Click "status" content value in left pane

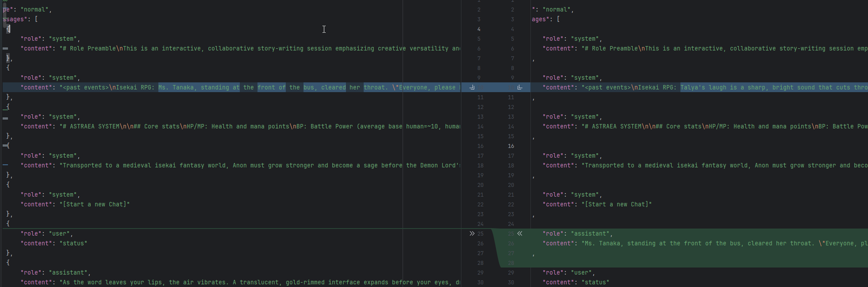[73, 243]
